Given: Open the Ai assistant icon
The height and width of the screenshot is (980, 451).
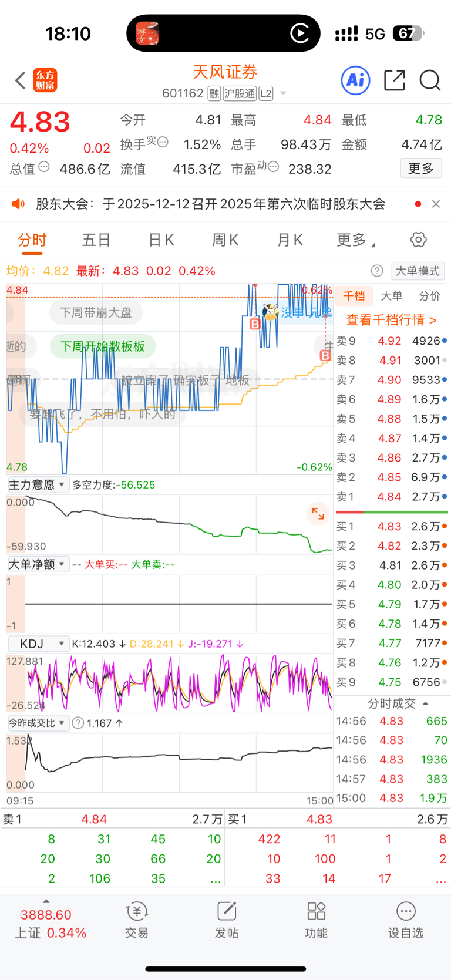Looking at the screenshot, I should tap(356, 80).
